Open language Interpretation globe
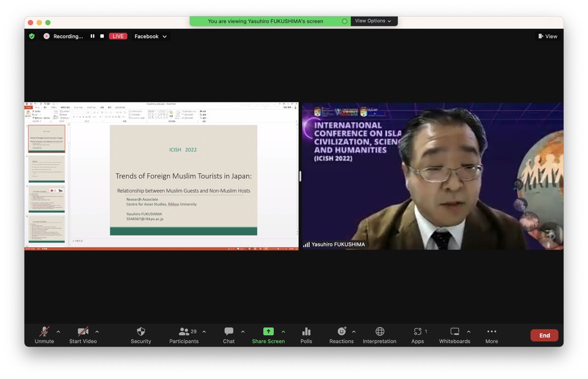This screenshot has height=379, width=588. point(379,335)
